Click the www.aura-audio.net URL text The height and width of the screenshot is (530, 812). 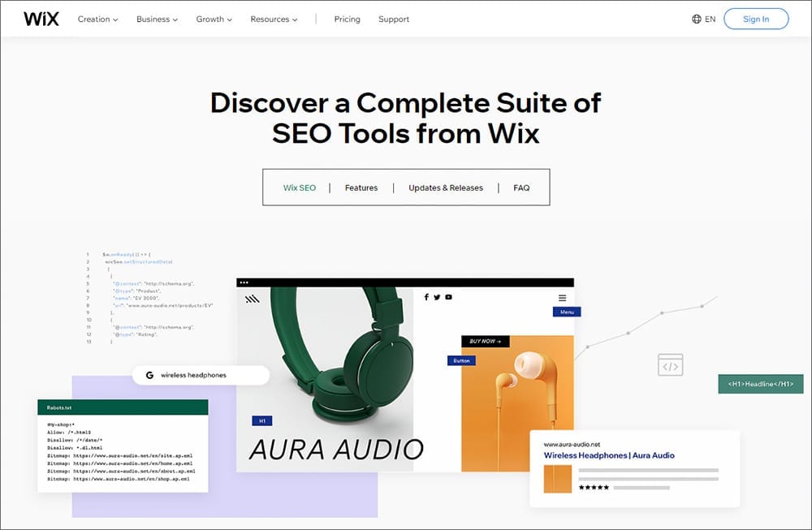click(x=572, y=444)
